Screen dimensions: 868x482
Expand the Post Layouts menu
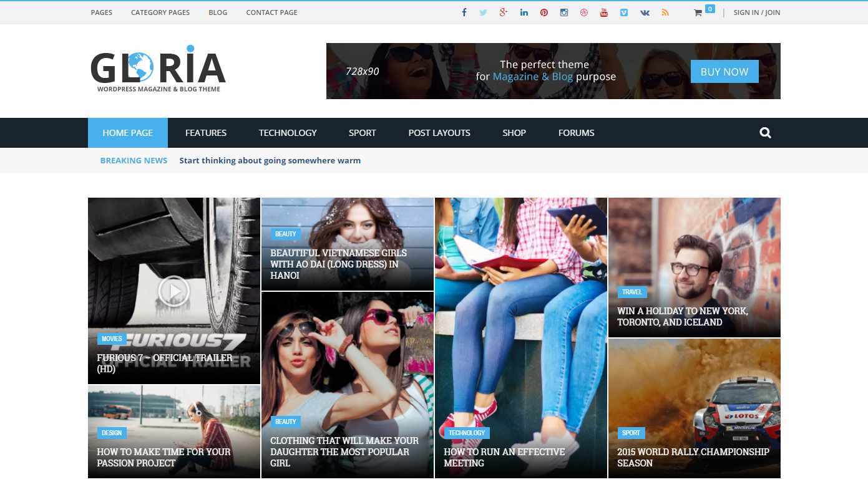(x=439, y=132)
